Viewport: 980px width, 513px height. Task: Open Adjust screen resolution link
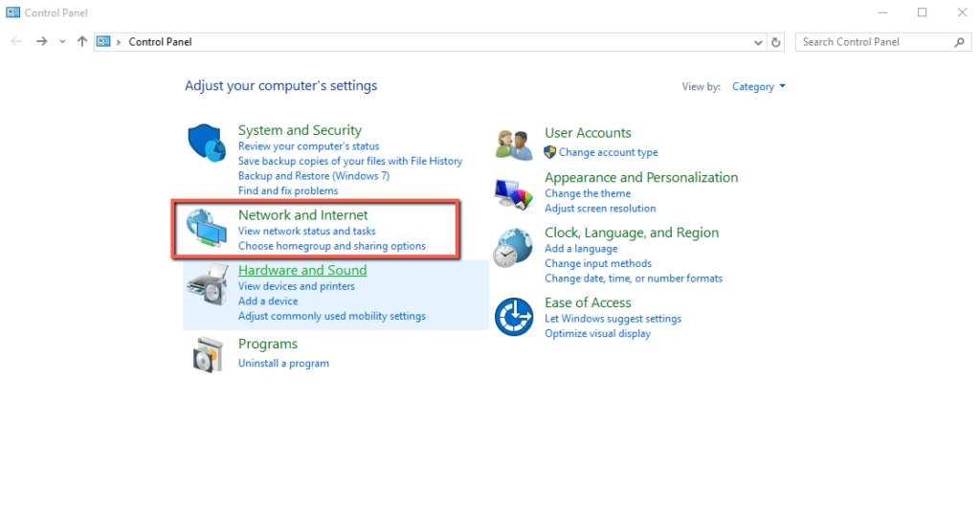pyautogui.click(x=600, y=209)
